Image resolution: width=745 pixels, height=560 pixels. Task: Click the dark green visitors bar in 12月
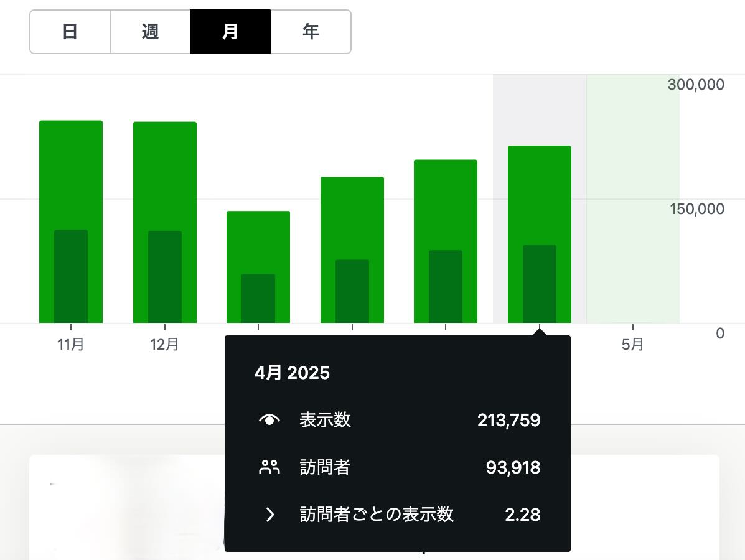click(165, 277)
